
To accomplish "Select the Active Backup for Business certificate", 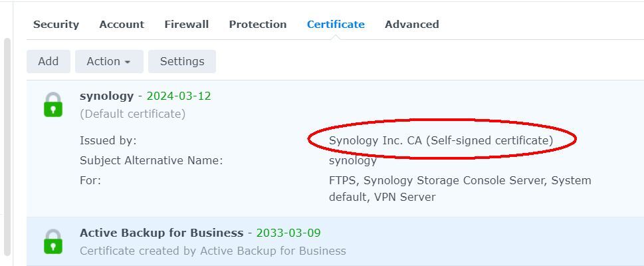I will pyautogui.click(x=335, y=241).
